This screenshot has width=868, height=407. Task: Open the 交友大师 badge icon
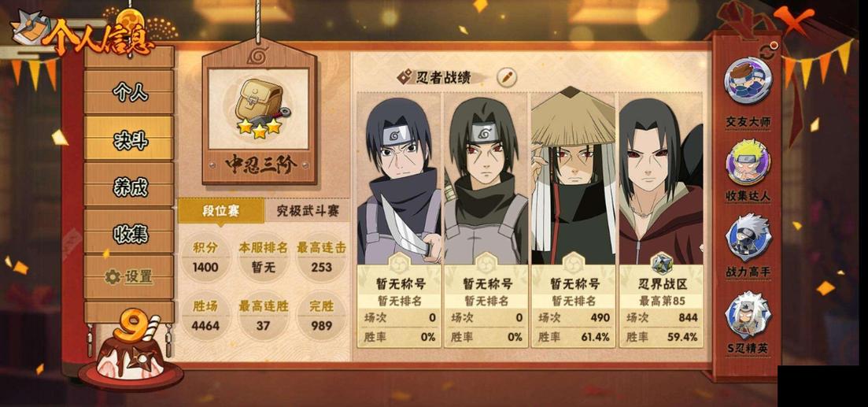tap(748, 81)
